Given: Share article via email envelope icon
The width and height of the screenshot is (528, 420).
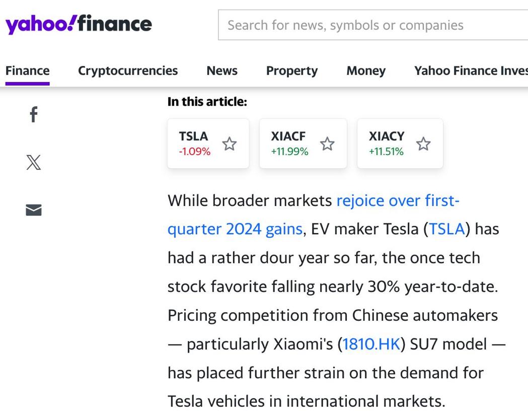Looking at the screenshot, I should [34, 210].
